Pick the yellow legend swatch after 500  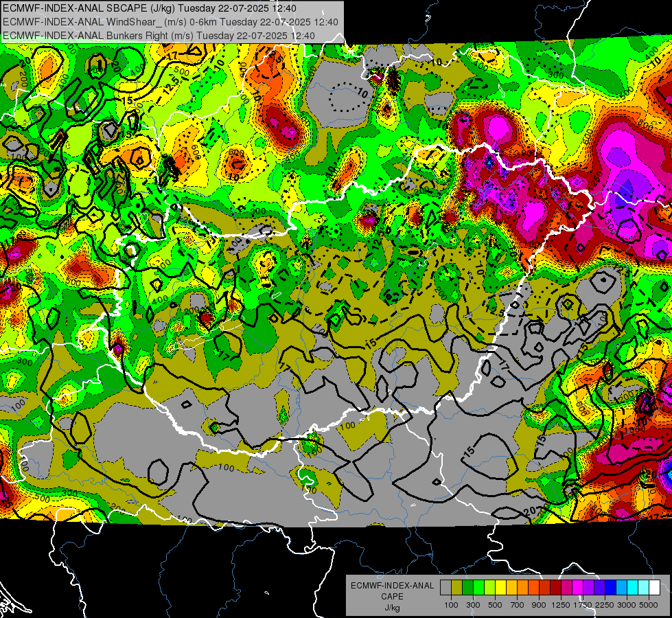(500, 588)
